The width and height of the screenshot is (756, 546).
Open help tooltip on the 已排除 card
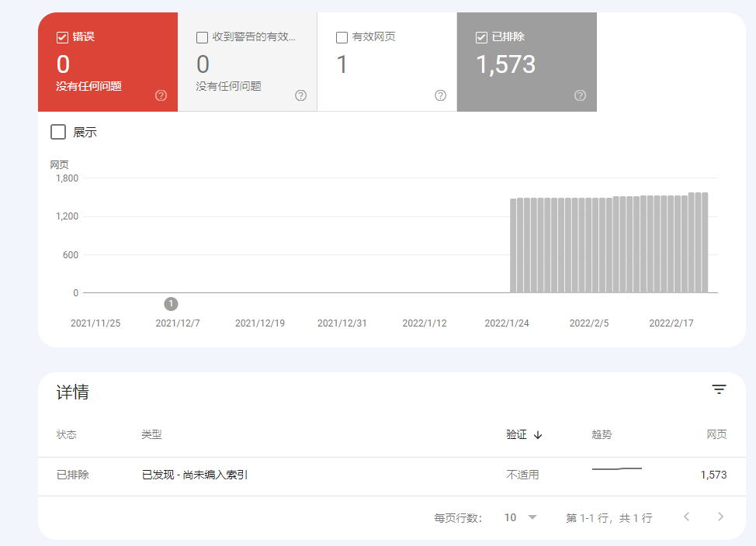point(579,95)
